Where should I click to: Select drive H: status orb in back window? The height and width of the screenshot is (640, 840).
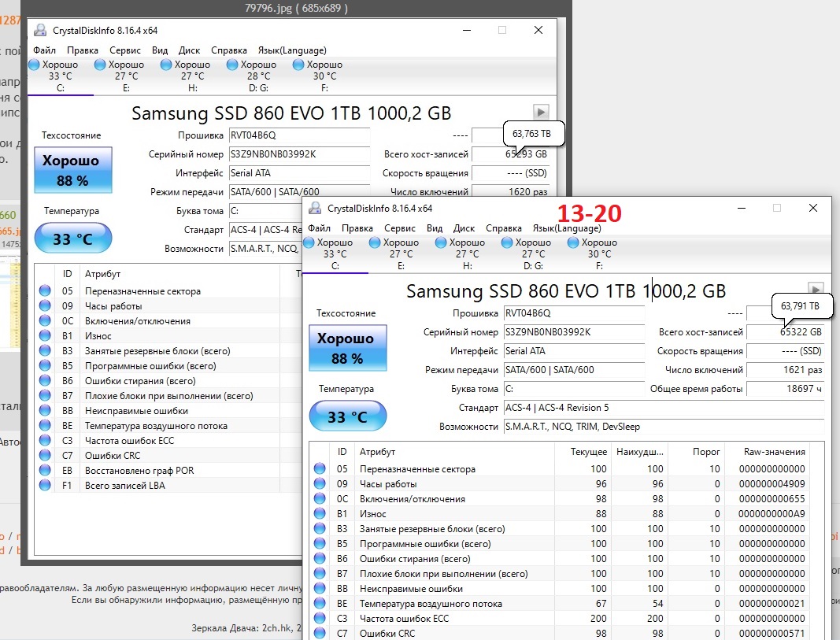[166, 65]
